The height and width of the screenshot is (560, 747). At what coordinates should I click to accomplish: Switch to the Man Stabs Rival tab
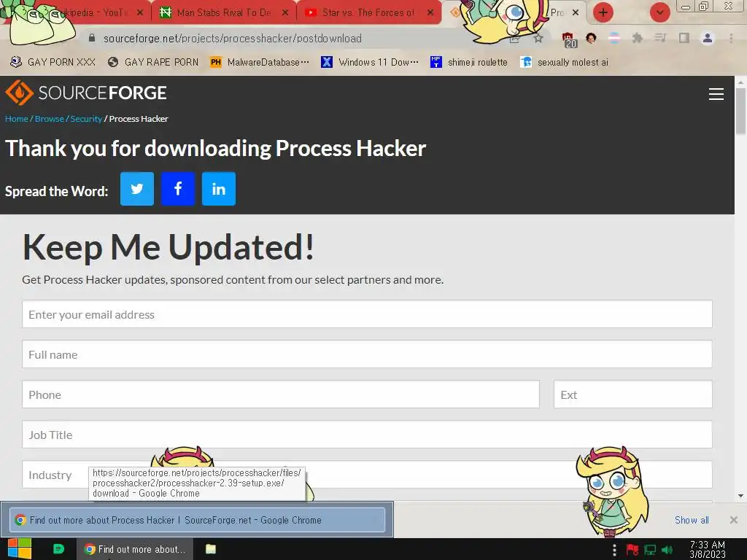tap(224, 12)
